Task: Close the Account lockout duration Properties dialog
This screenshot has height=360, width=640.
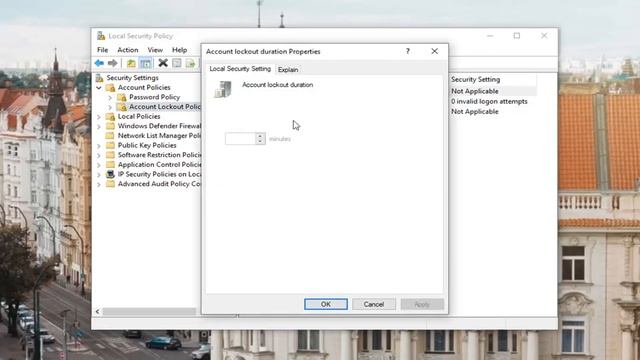Action: [x=434, y=51]
